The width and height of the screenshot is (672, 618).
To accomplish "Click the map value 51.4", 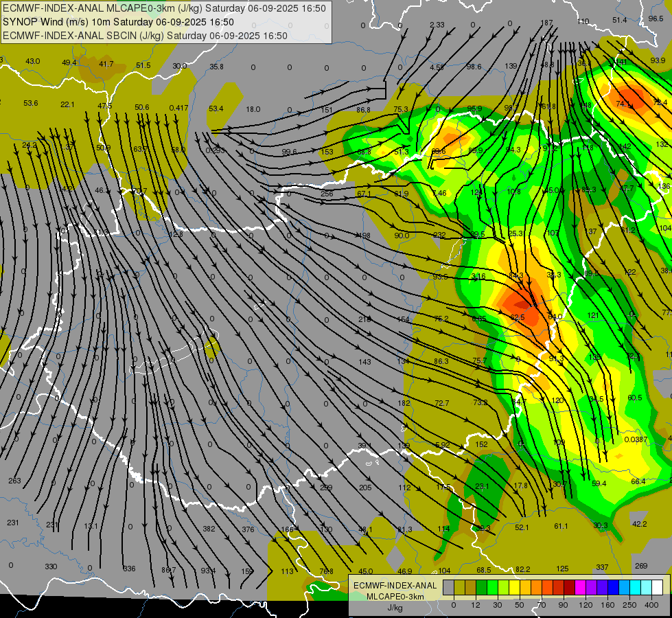I will coord(619,20).
